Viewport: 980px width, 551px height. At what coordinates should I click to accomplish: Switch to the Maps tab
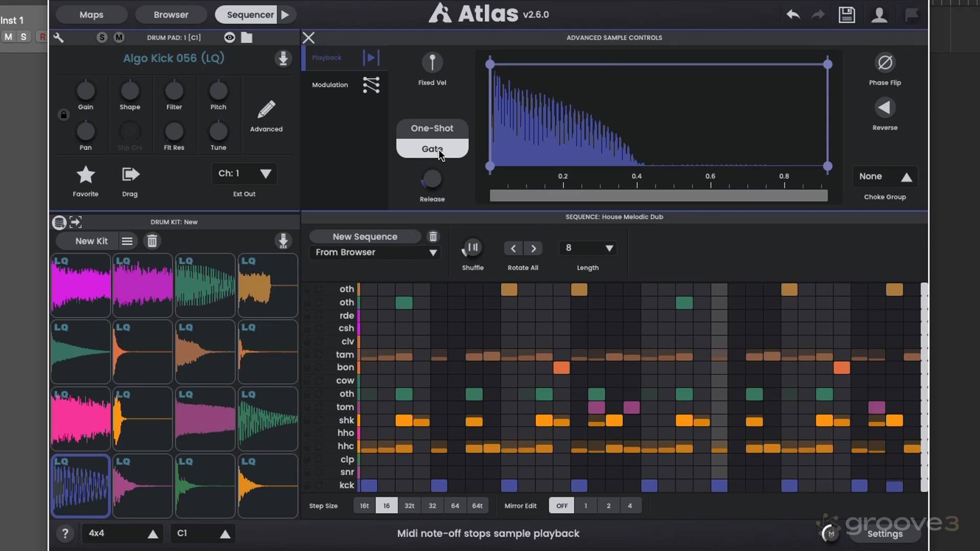91,15
